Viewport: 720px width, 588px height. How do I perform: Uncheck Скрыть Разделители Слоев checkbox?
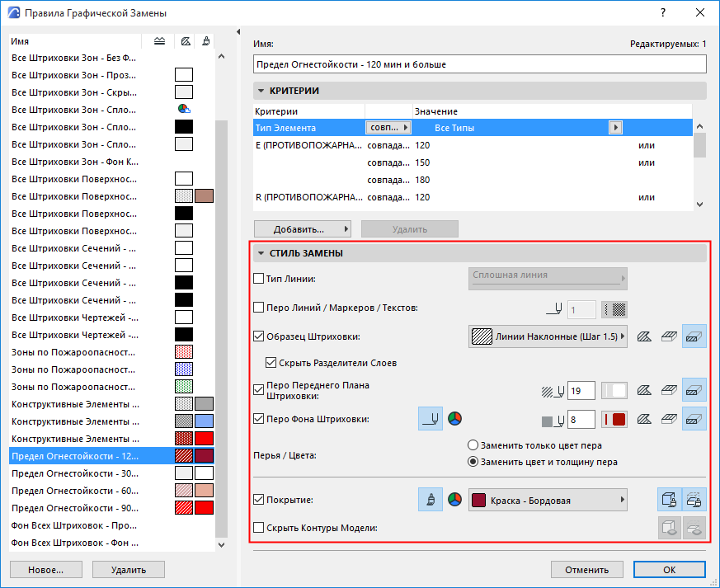pos(271,363)
